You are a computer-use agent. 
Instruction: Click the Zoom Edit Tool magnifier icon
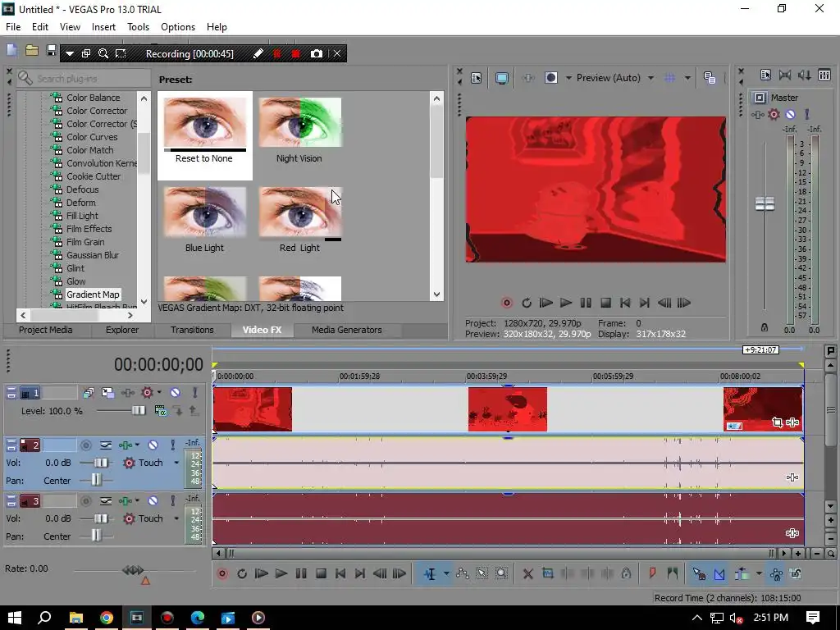501,573
